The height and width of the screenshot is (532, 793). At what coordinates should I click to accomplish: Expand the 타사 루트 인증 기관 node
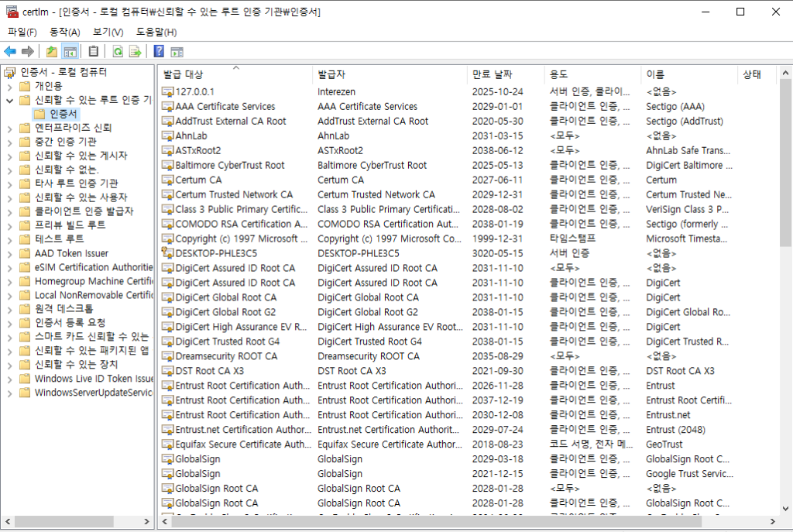tap(9, 184)
